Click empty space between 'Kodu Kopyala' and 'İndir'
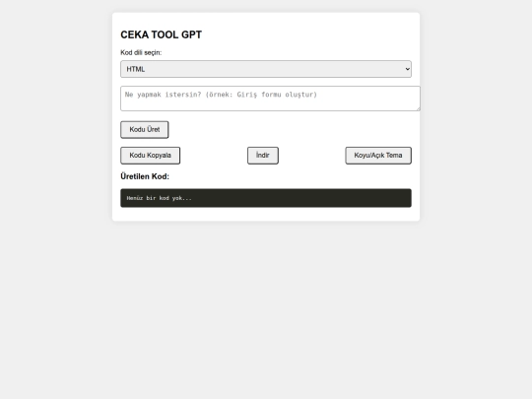The image size is (532, 399). (x=214, y=156)
